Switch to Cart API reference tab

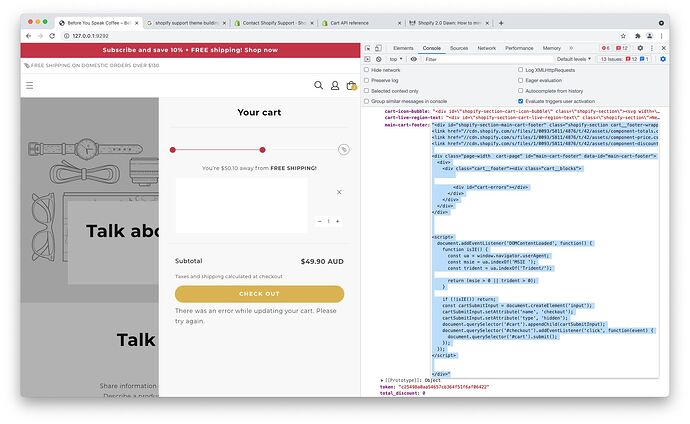[361, 23]
